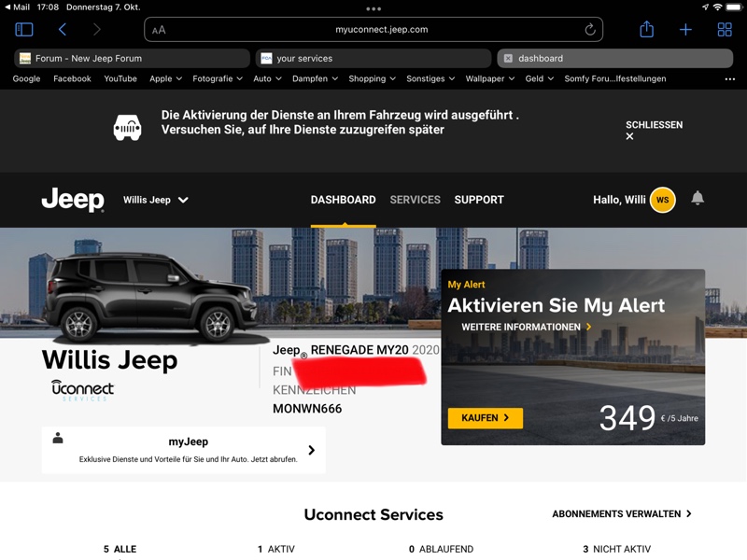Open the notification bell icon
The image size is (747, 560).
[697, 198]
